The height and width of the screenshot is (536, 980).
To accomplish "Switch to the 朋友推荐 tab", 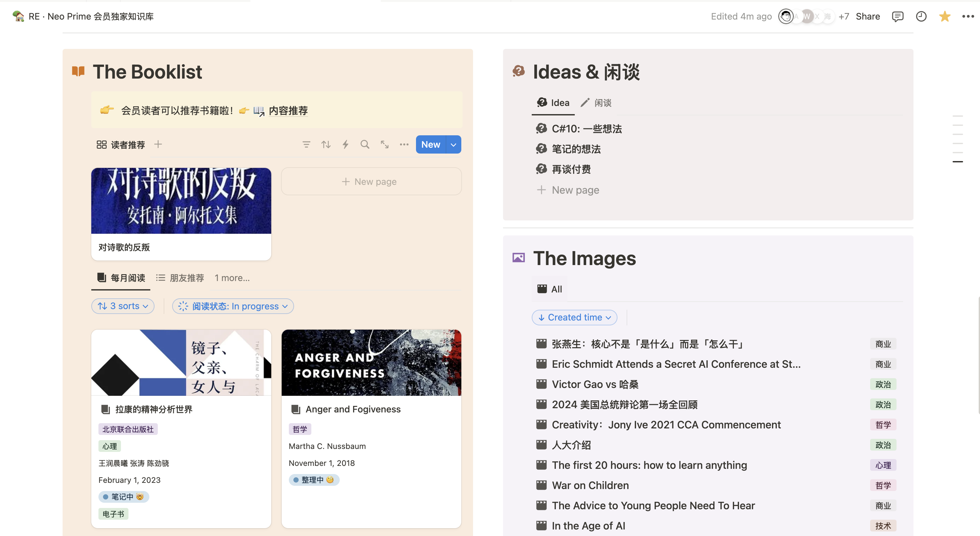I will click(180, 278).
